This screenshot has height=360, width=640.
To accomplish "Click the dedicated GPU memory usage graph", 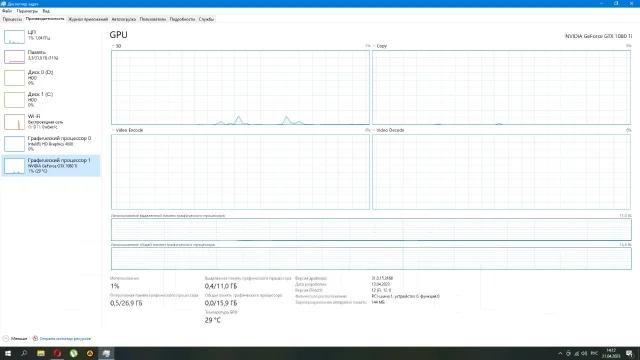I will tap(371, 229).
